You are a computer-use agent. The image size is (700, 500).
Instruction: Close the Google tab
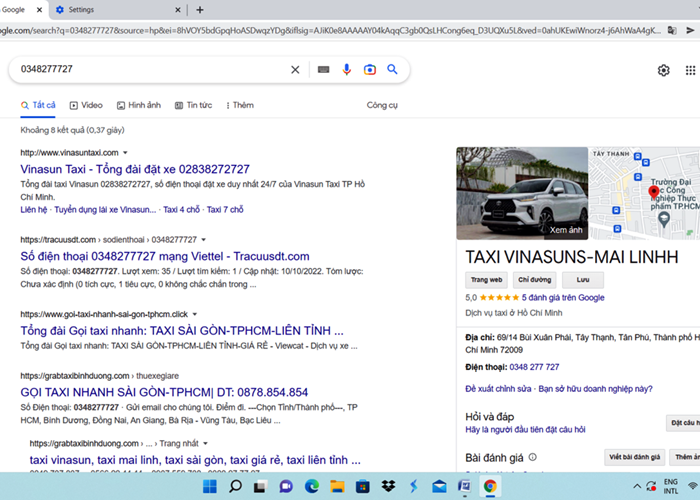pos(39,10)
